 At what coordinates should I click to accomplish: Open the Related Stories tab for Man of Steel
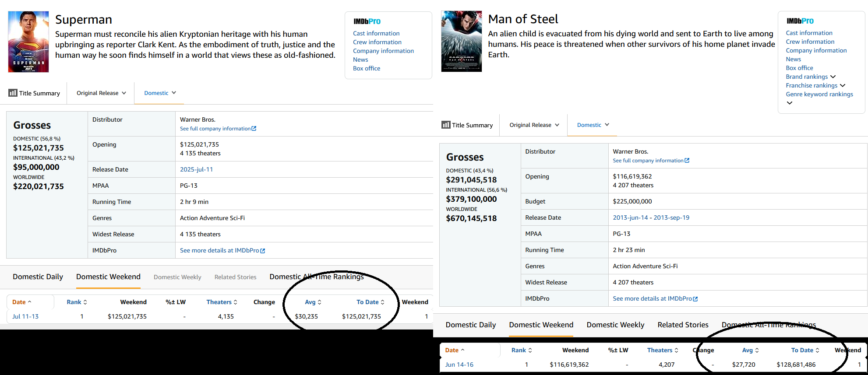point(683,325)
